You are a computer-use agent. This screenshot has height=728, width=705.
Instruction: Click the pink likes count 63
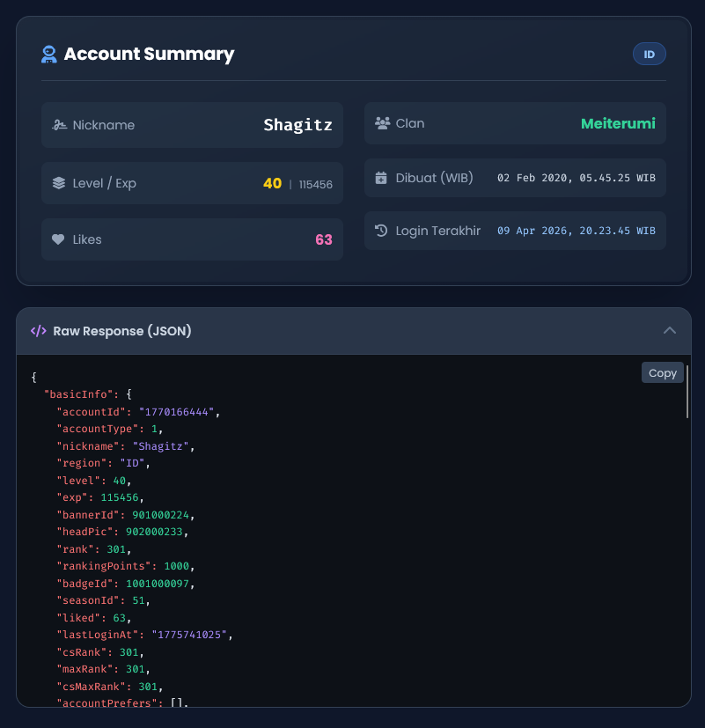[324, 239]
